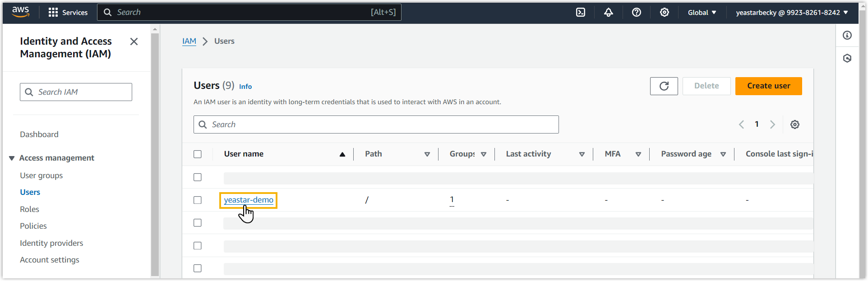Select the yeastar-demo row checkbox
The width and height of the screenshot is (868, 281).
pos(198,200)
